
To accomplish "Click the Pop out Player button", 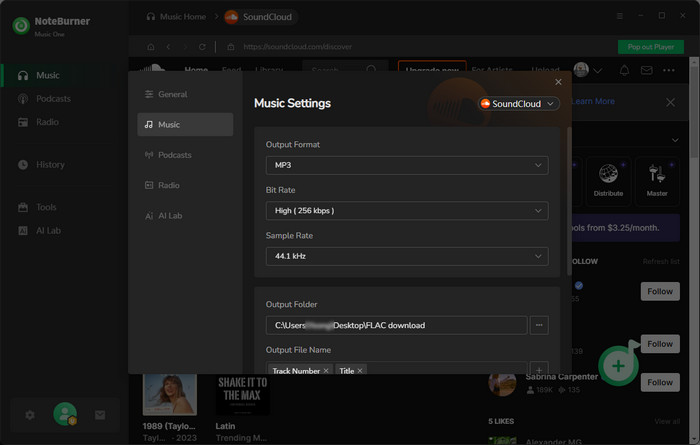I will pyautogui.click(x=650, y=47).
